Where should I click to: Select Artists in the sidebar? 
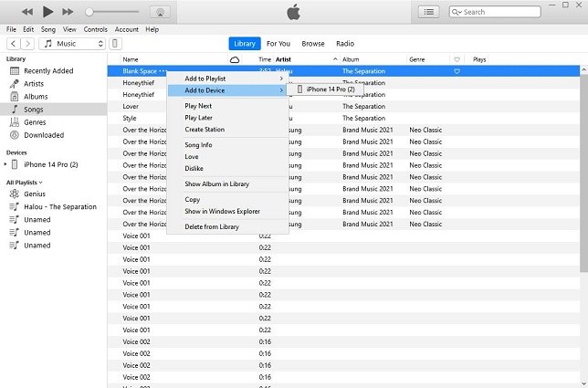[x=53, y=84]
